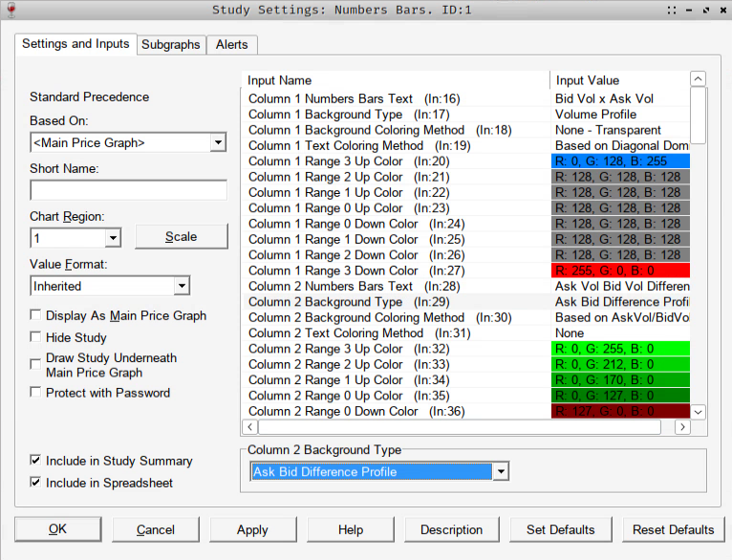
Task: Click the horizontal scrollbar track
Action: point(668,427)
